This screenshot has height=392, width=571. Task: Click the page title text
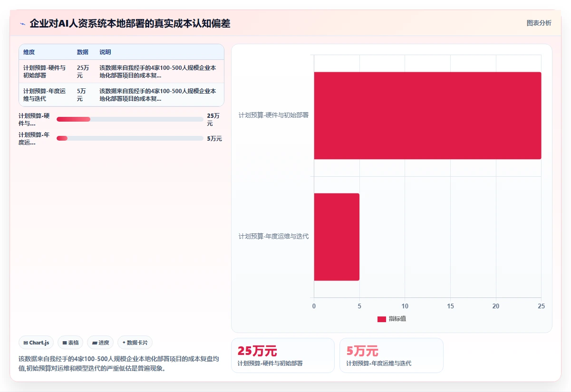coord(130,23)
